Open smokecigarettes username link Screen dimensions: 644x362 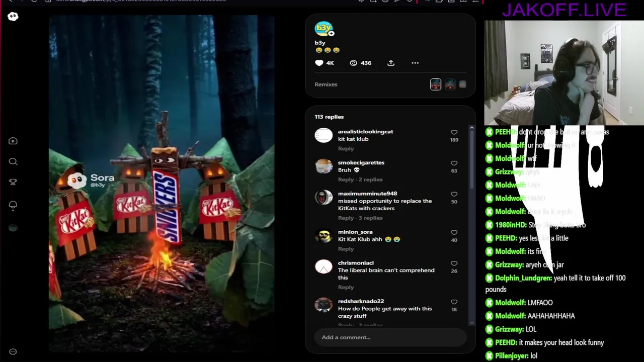[361, 163]
